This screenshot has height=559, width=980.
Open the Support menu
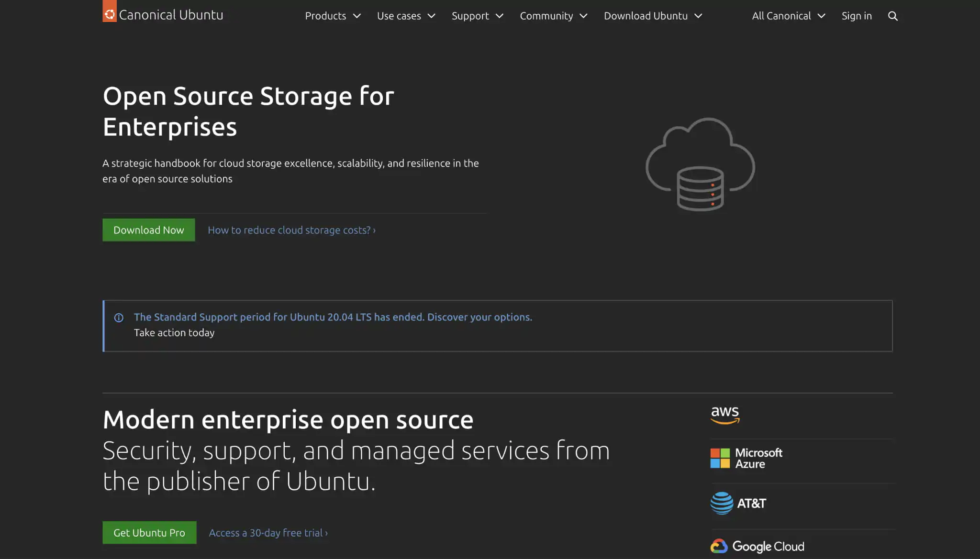point(478,16)
